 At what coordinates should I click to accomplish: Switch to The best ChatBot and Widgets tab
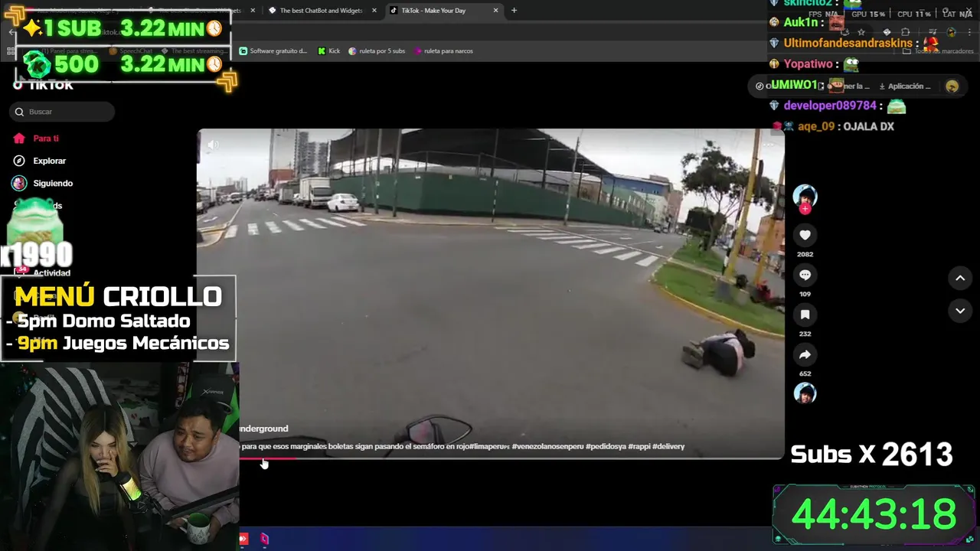[x=322, y=11]
